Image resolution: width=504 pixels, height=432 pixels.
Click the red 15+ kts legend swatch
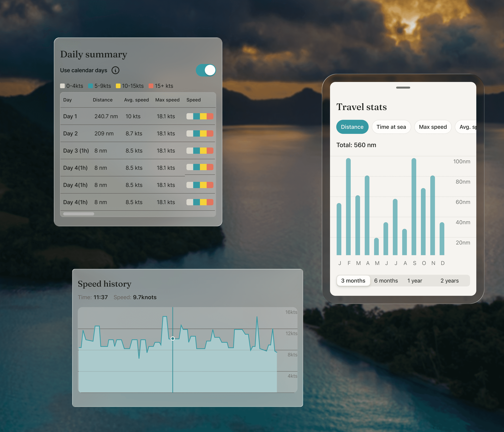click(151, 86)
